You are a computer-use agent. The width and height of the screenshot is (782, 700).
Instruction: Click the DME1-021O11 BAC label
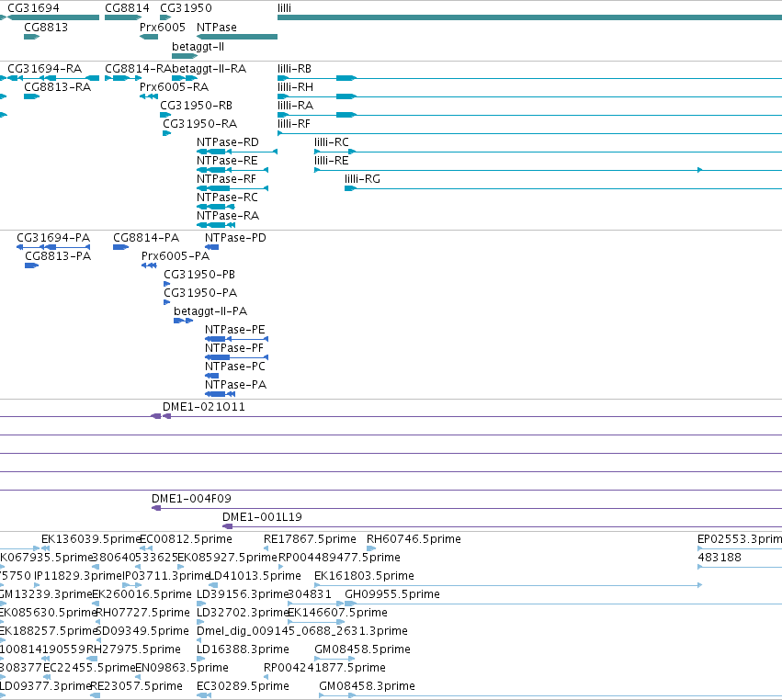click(204, 407)
